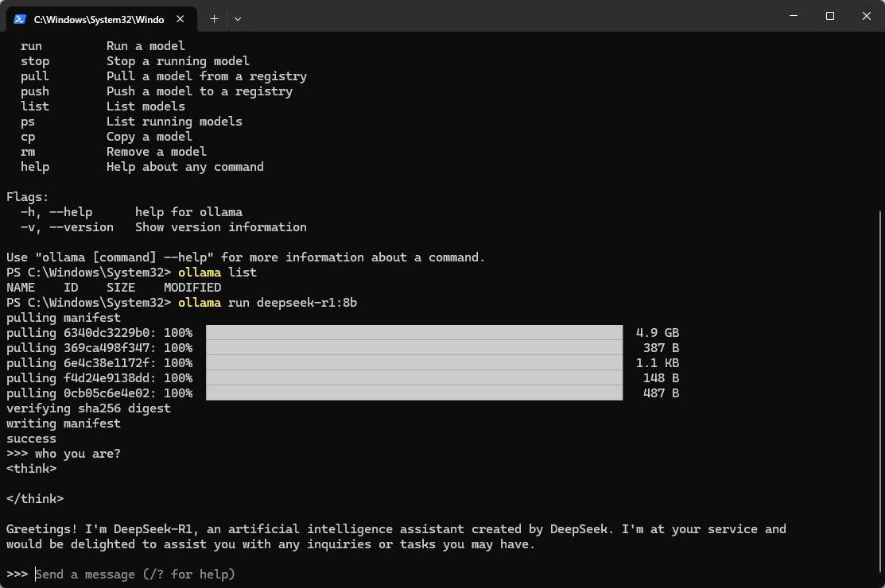Screen dimensions: 885x588
Task: Click the 'pull' command in help list
Action: (35, 76)
